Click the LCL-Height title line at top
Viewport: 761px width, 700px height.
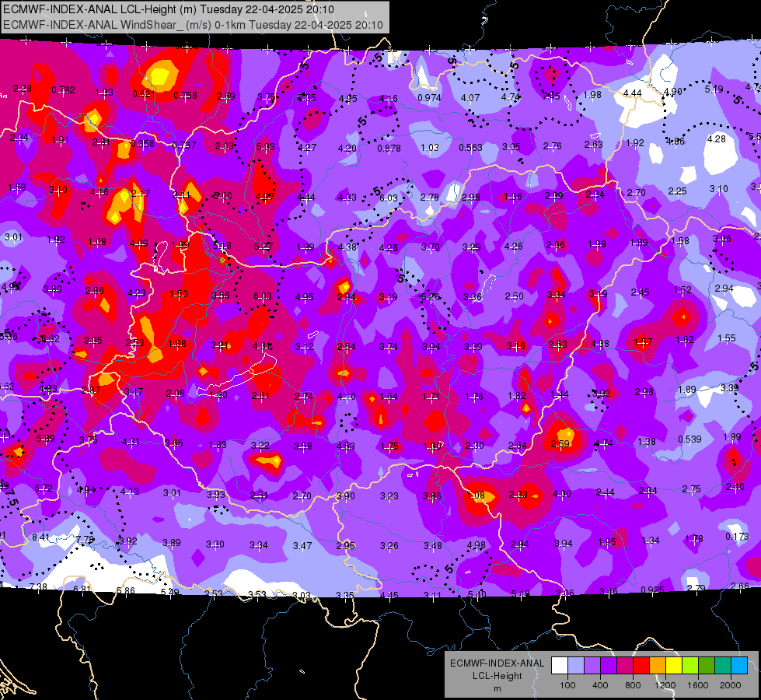(x=169, y=9)
